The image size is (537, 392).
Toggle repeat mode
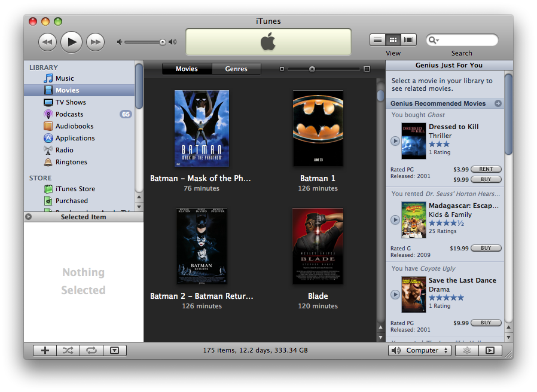click(x=91, y=350)
